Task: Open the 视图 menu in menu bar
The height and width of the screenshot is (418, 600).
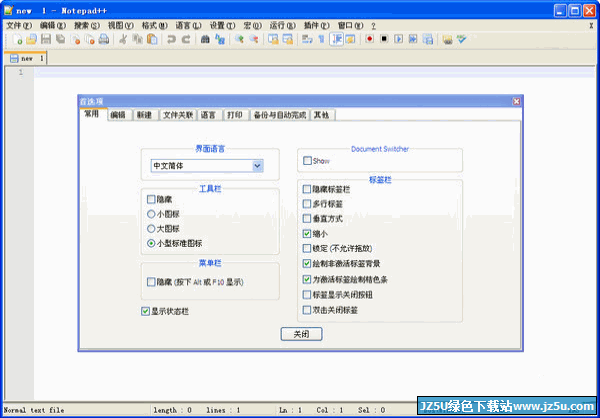Action: click(x=121, y=26)
